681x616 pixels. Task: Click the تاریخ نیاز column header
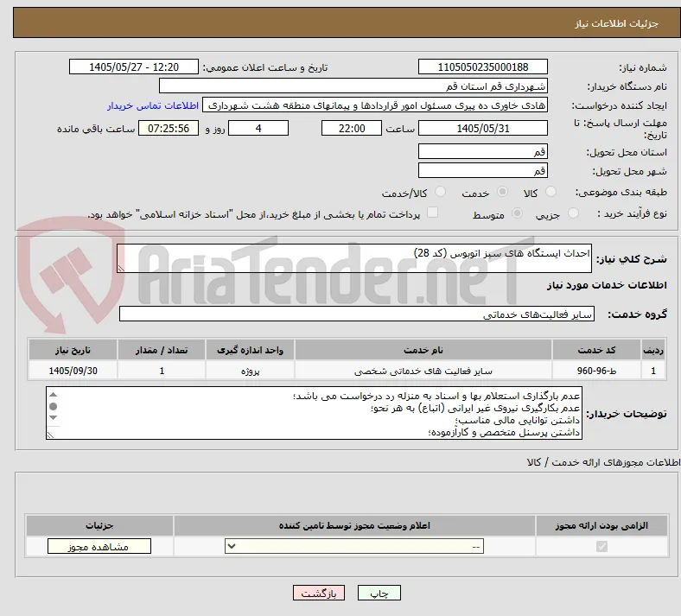[73, 350]
